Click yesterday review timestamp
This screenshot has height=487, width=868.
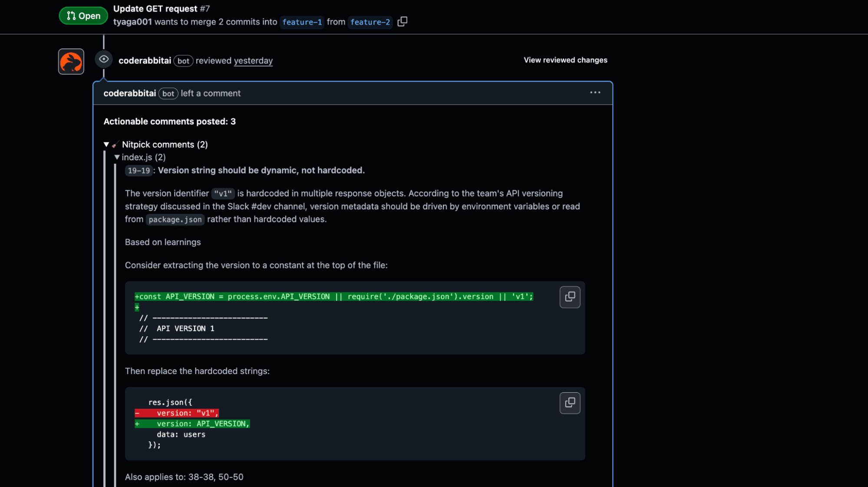pos(253,61)
